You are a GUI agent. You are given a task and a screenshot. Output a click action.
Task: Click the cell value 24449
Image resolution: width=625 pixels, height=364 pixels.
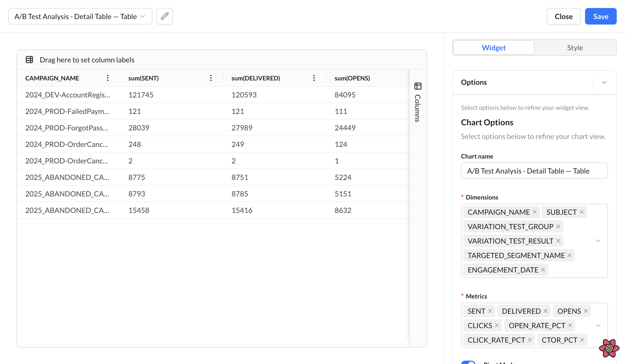345,128
